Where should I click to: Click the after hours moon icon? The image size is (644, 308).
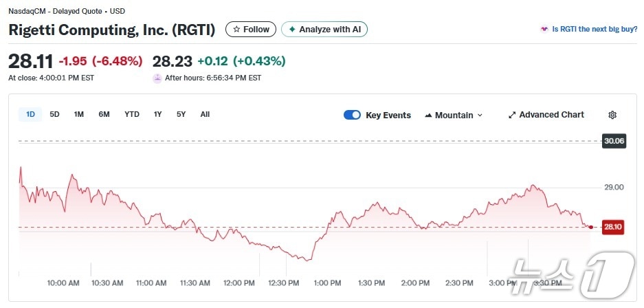pyautogui.click(x=157, y=78)
